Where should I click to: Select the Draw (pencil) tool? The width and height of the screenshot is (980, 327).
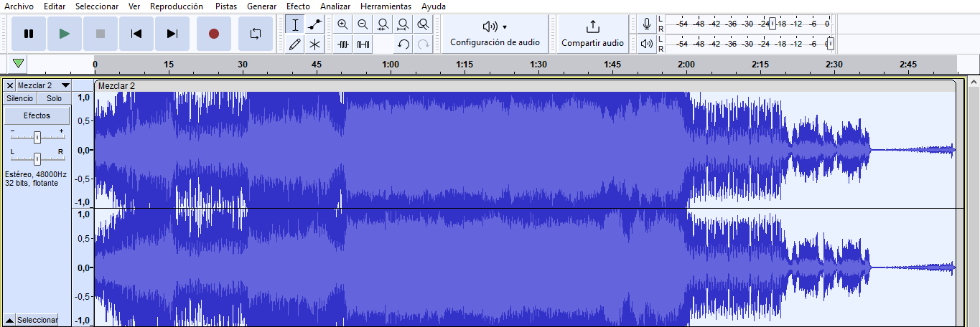click(294, 44)
